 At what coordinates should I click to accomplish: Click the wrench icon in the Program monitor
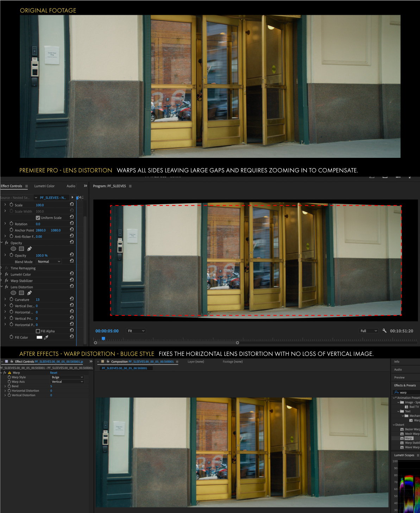[384, 331]
